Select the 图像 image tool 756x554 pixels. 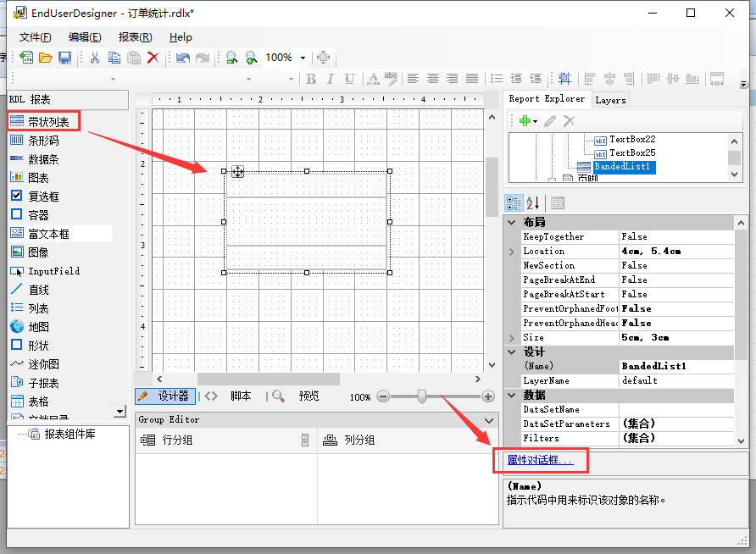click(x=30, y=252)
